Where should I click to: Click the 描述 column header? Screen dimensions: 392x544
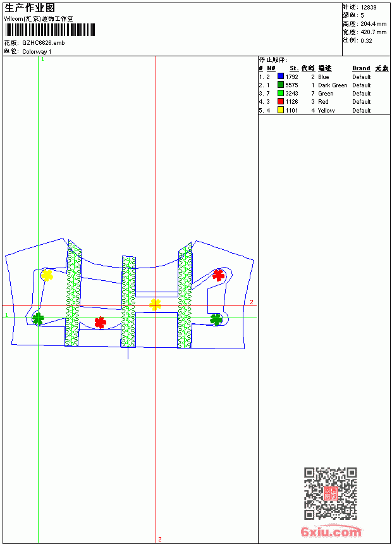coord(325,68)
